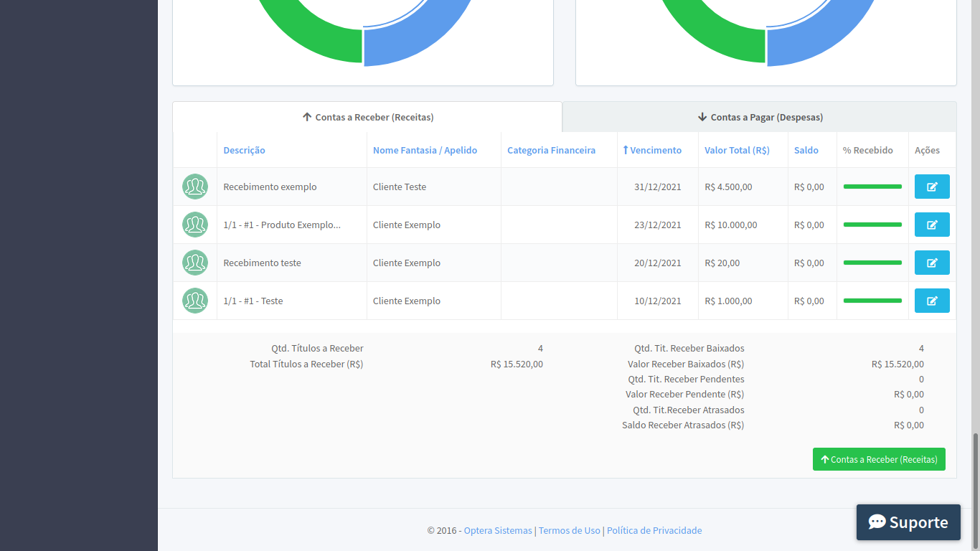Click 'Saldo Receber Atrasados (R$)' label
This screenshot has width=980, height=551.
[683, 425]
